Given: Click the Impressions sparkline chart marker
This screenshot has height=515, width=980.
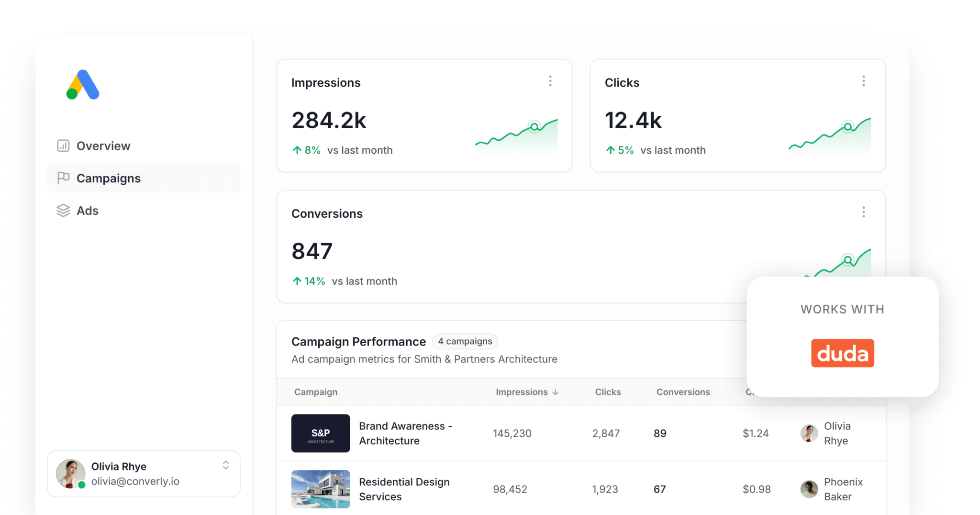Looking at the screenshot, I should [535, 127].
